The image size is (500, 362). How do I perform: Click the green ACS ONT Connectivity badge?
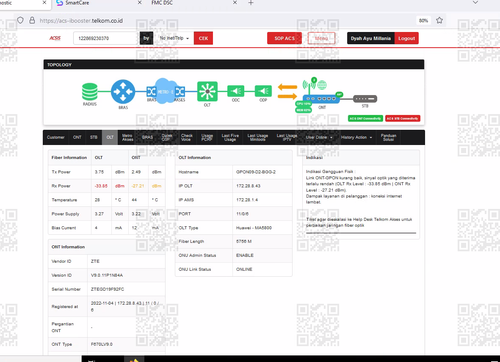365,118
